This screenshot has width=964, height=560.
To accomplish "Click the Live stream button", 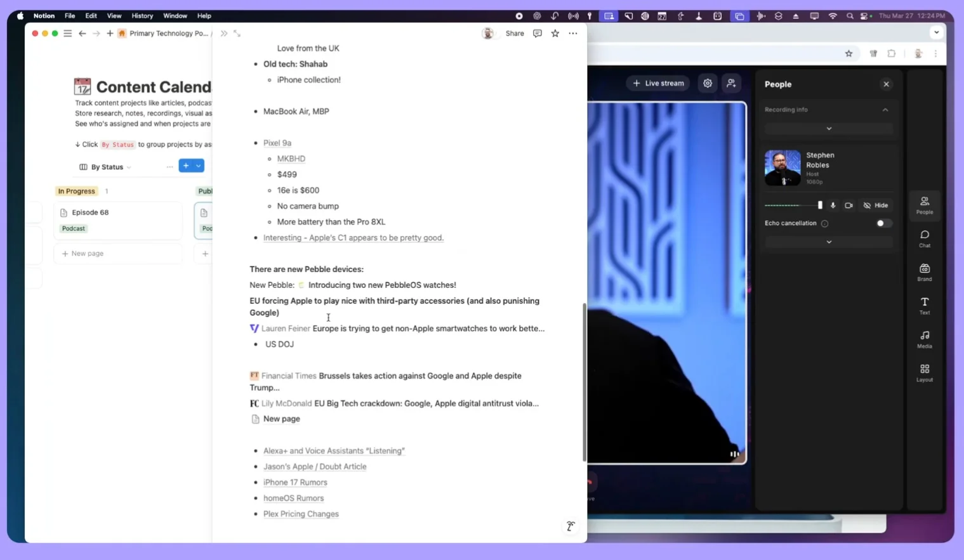I will coord(658,83).
